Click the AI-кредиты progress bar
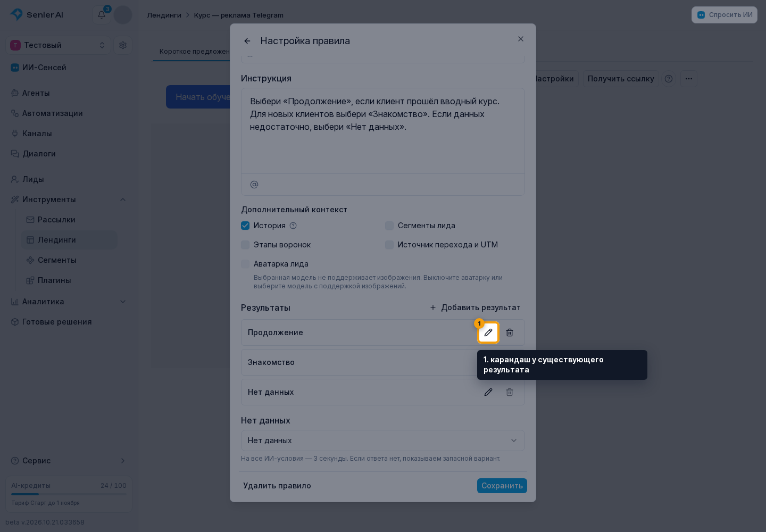Image resolution: width=766 pixels, height=532 pixels. pos(69,494)
